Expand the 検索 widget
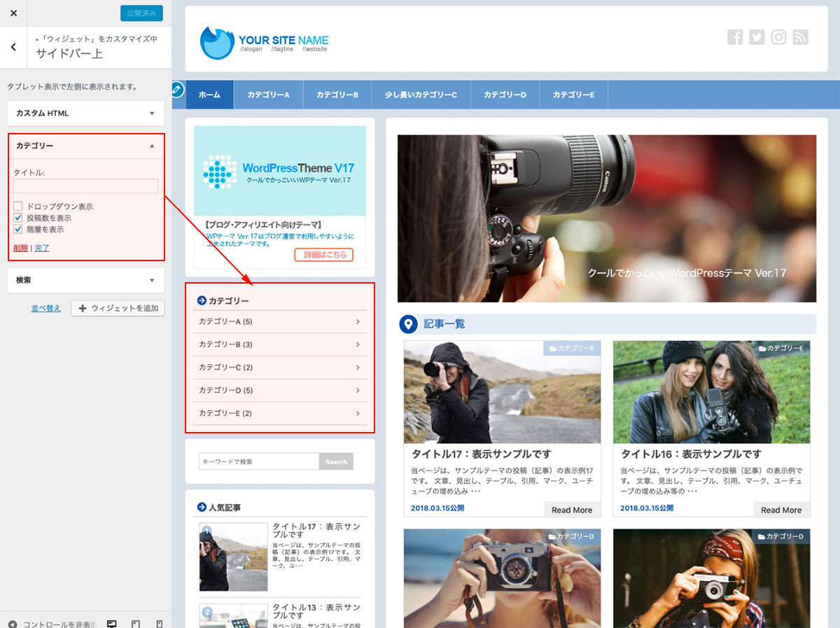 [86, 280]
